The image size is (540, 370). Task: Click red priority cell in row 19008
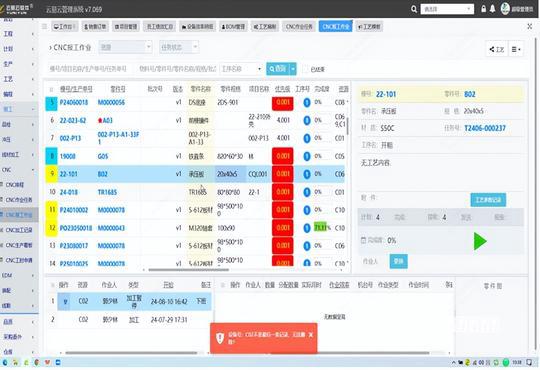coord(283,156)
